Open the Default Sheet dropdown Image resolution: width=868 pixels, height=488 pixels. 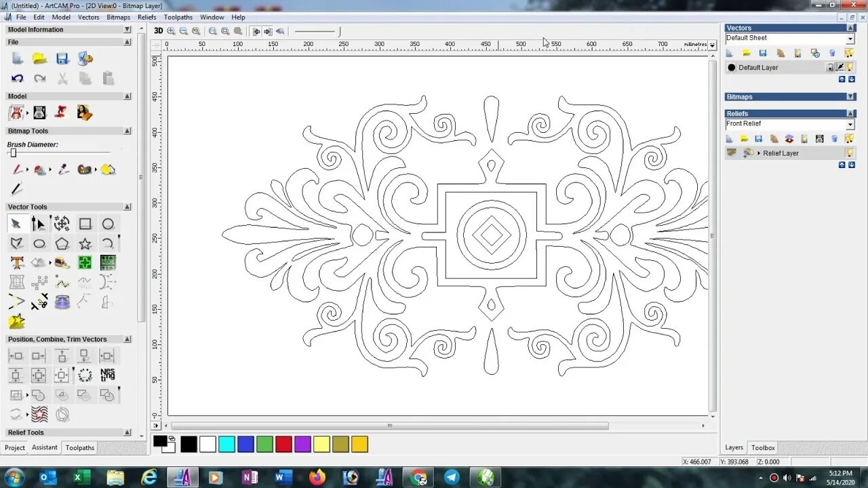coord(850,39)
